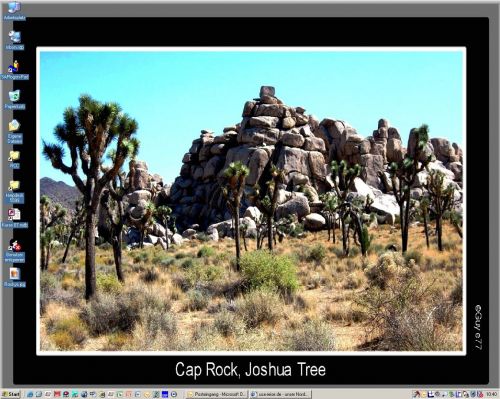Switch to the usa-reise.de browser taskbar button

(280, 394)
